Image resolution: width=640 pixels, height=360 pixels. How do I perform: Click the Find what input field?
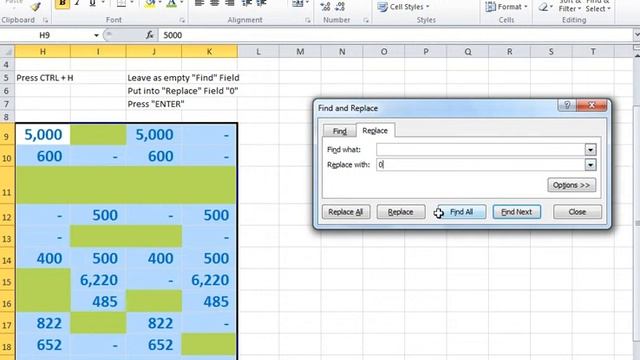480,149
